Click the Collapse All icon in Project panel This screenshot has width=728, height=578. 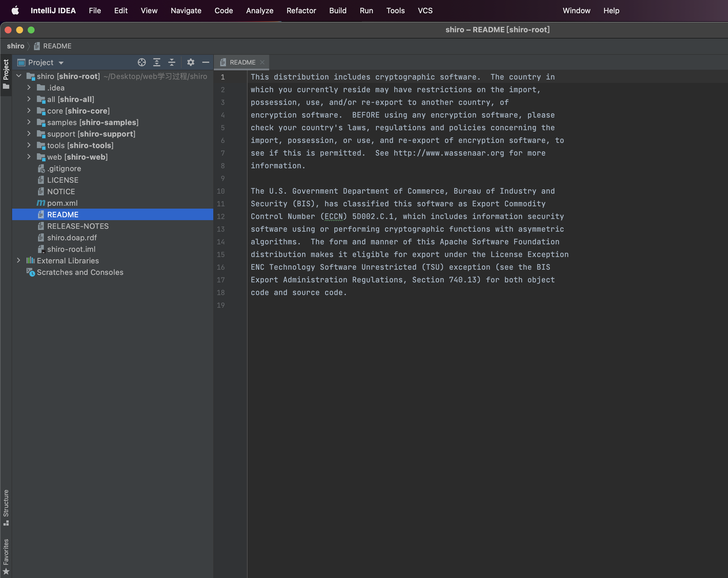pyautogui.click(x=171, y=63)
